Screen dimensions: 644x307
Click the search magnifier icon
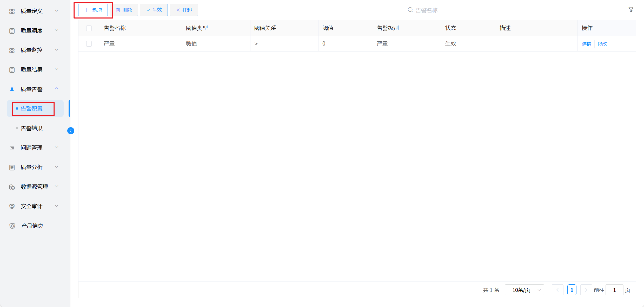tap(410, 10)
